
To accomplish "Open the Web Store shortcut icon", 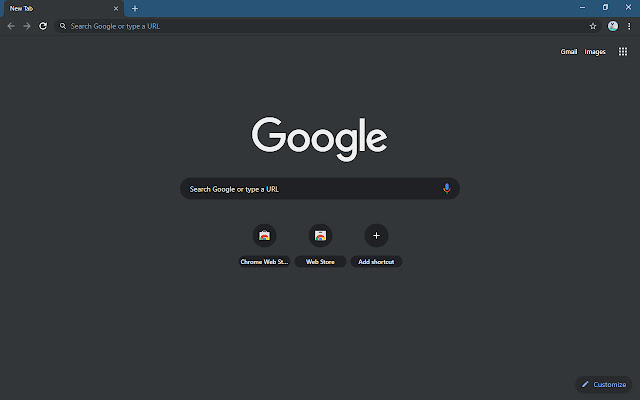I will click(320, 236).
